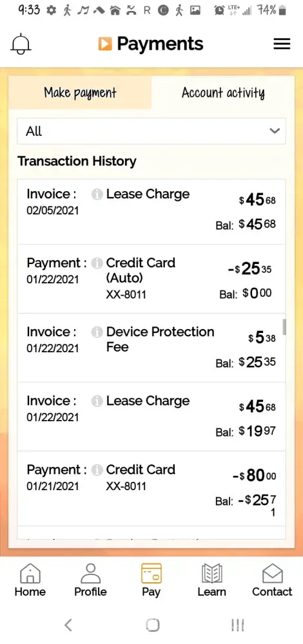Go to Home in bottom navigation

tap(30, 580)
